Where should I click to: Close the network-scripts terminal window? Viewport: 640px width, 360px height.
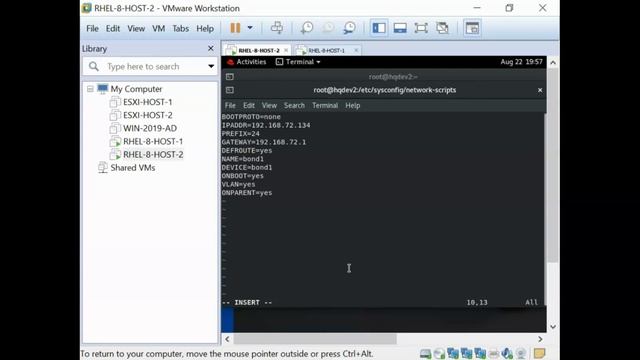click(x=540, y=90)
